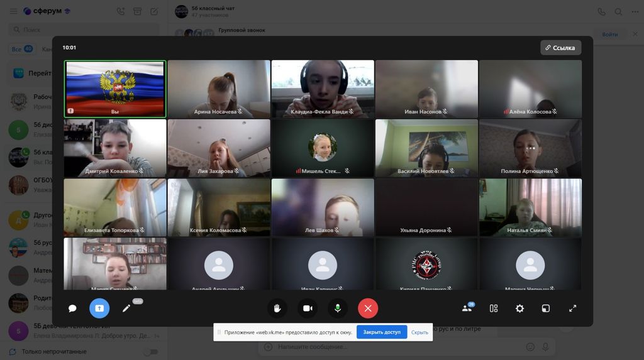The height and width of the screenshot is (360, 644).
Task: Click the Напишите сообщение input field
Action: (398, 347)
